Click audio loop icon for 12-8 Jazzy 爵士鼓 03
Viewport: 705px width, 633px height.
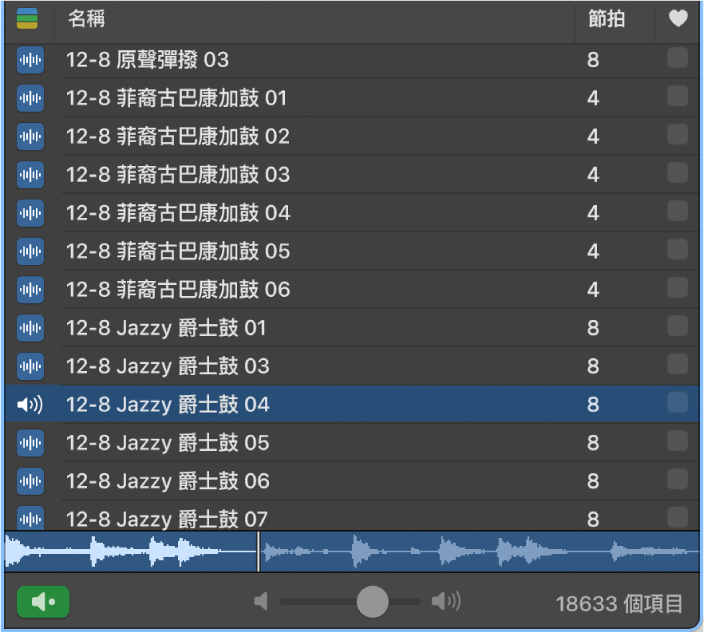point(31,366)
